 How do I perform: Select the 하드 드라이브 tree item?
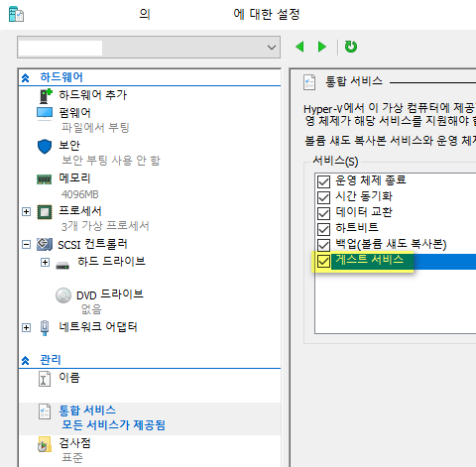(x=111, y=262)
